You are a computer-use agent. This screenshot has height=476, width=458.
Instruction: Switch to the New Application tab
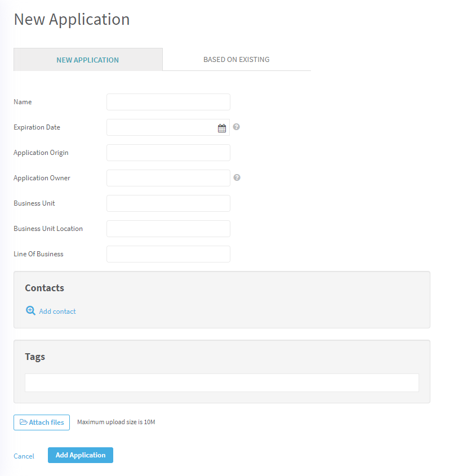(88, 60)
